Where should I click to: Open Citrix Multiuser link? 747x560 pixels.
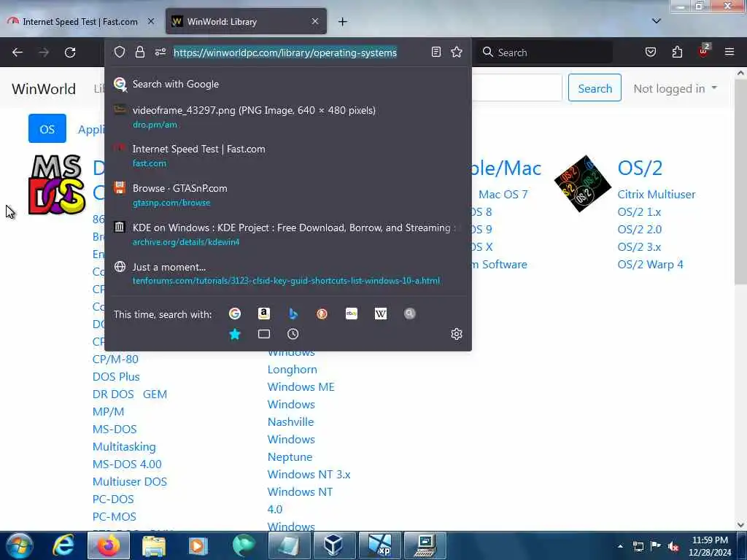(x=656, y=194)
